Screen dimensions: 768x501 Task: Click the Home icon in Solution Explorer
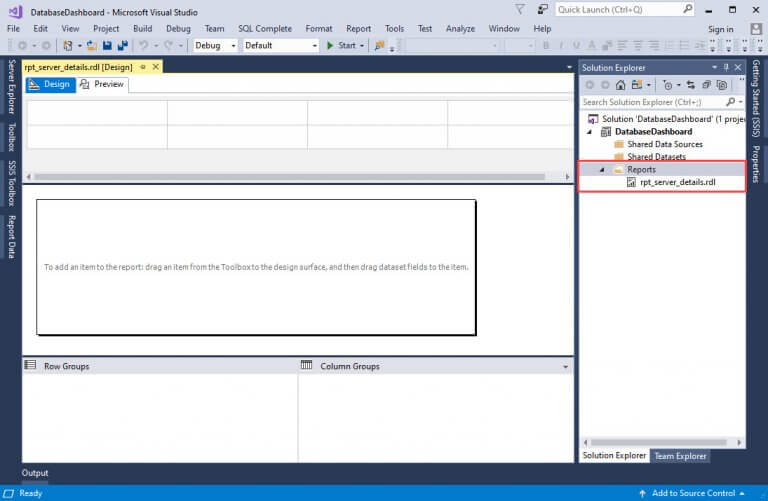tap(621, 85)
